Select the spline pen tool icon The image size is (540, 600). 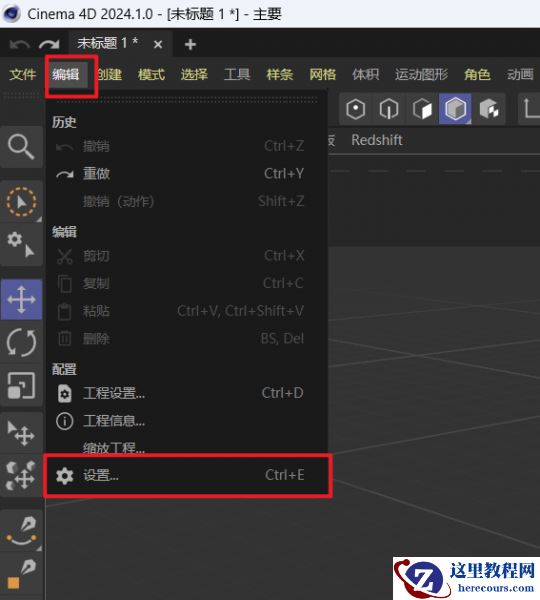21,531
